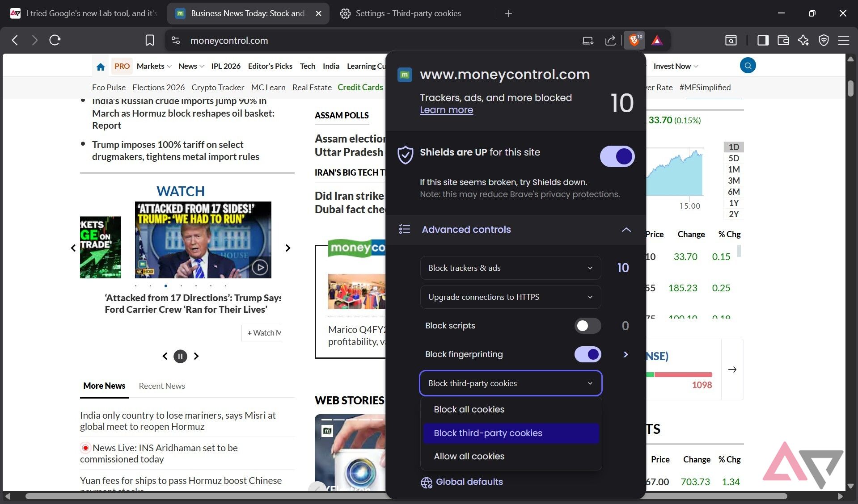This screenshot has width=858, height=504.
Task: Open the Block trackers & ads dropdown
Action: click(510, 268)
